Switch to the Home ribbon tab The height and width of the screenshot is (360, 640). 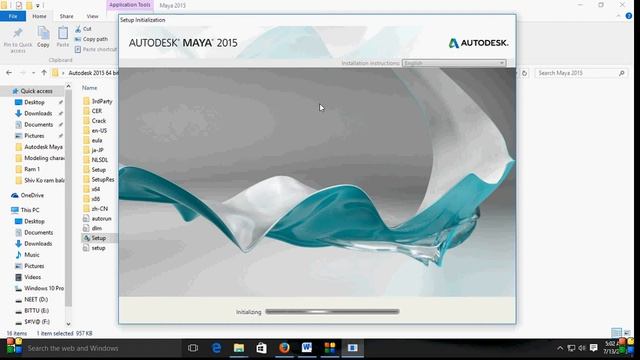(39, 16)
